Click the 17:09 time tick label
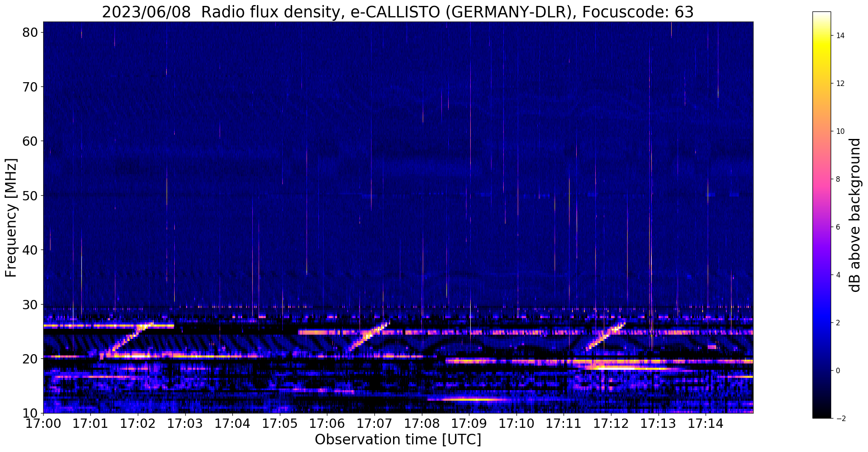868x452 pixels. pos(469,424)
